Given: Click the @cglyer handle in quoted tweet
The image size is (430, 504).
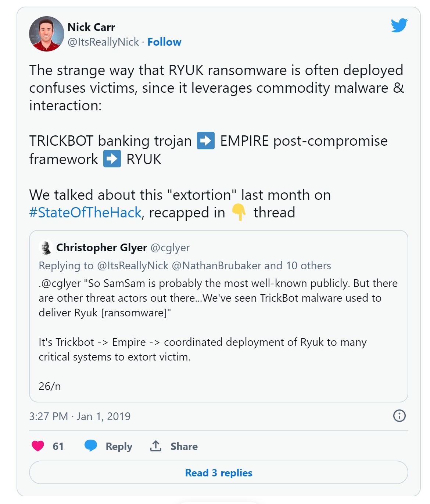Looking at the screenshot, I should click(x=170, y=248).
